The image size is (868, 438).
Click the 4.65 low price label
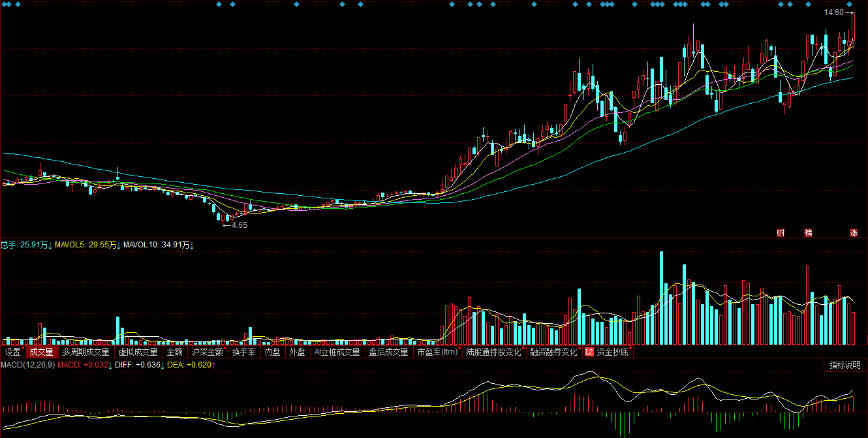tap(240, 225)
